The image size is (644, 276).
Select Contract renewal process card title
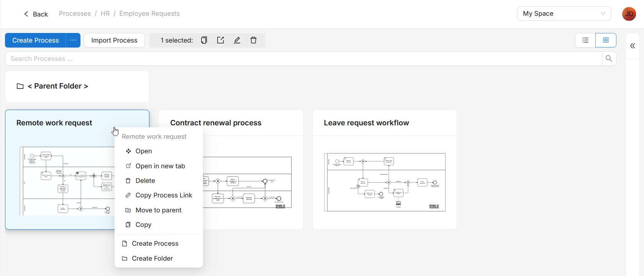216,123
